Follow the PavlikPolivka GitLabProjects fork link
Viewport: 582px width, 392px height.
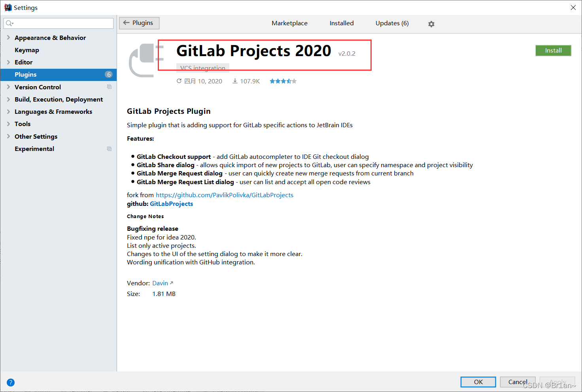tap(224, 195)
